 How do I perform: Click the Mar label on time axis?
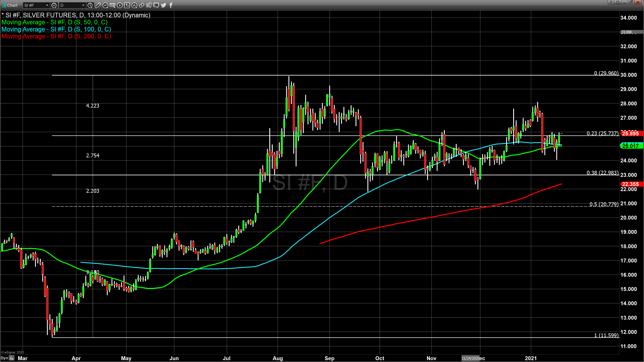click(x=22, y=358)
